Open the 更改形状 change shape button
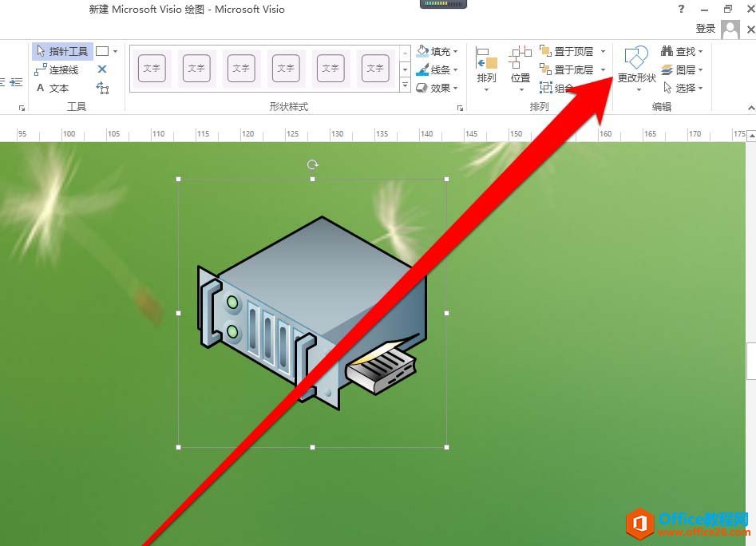 click(636, 69)
